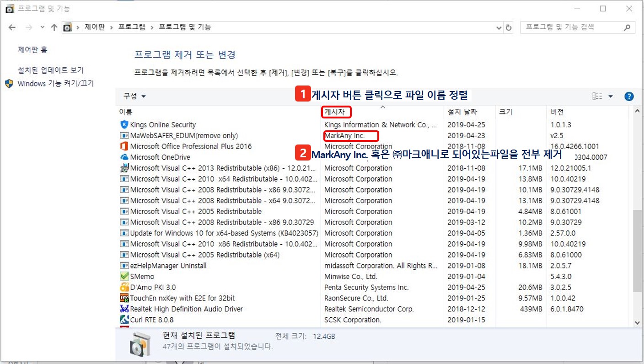Go up one level with the Up arrow

54,27
